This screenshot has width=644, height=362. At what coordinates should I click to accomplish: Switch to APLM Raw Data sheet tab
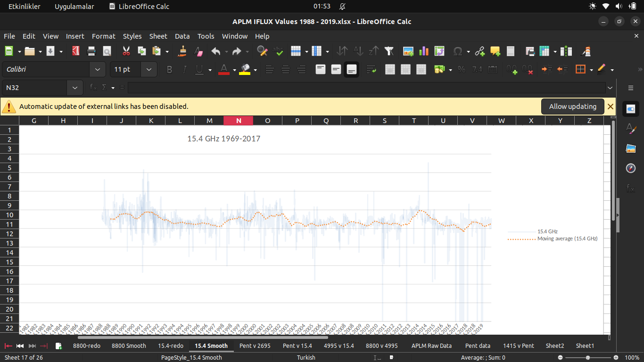click(x=431, y=346)
